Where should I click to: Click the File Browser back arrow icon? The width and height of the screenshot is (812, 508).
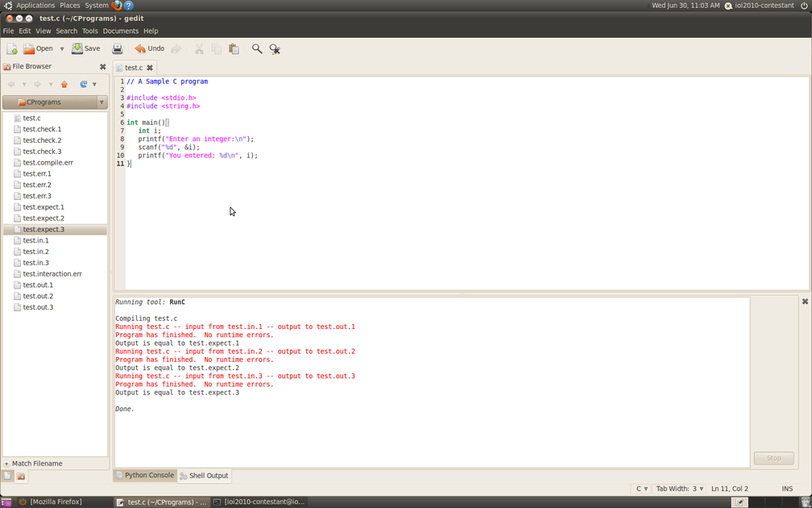pyautogui.click(x=11, y=84)
